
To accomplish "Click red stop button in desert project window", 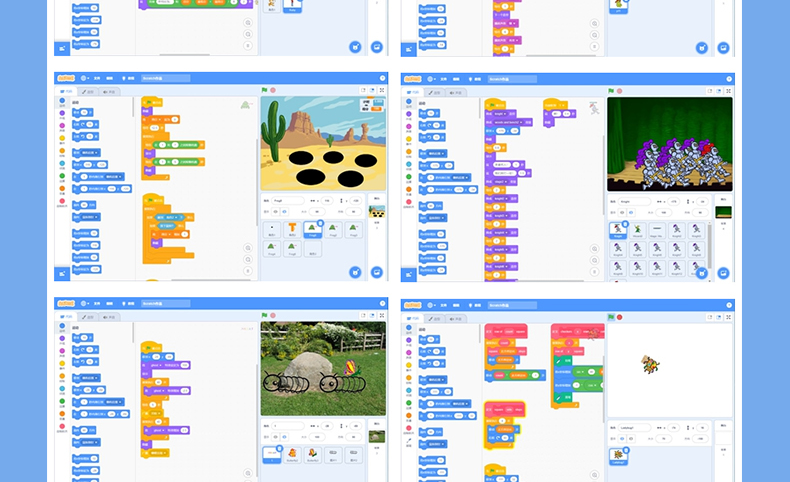I will 273,90.
